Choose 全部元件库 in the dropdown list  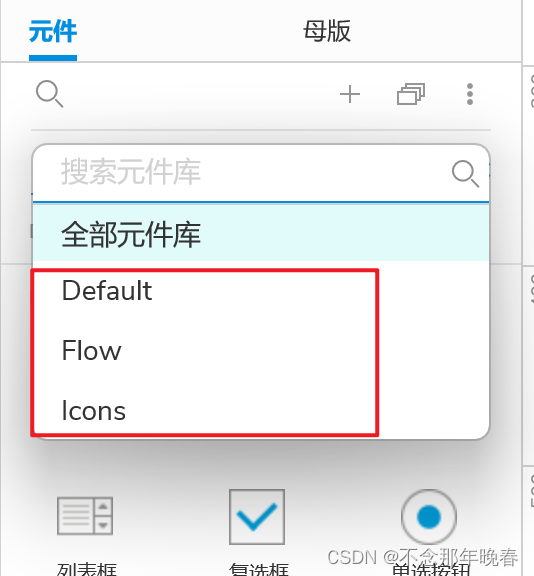(x=261, y=233)
